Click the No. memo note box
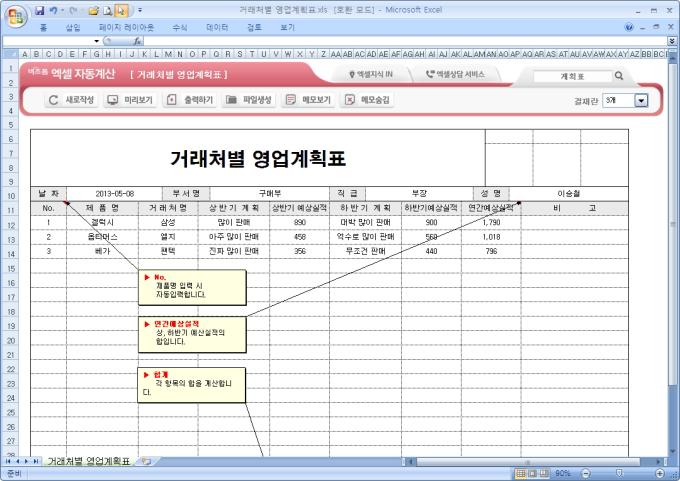Screen dimensions: 680x481 click(192, 287)
